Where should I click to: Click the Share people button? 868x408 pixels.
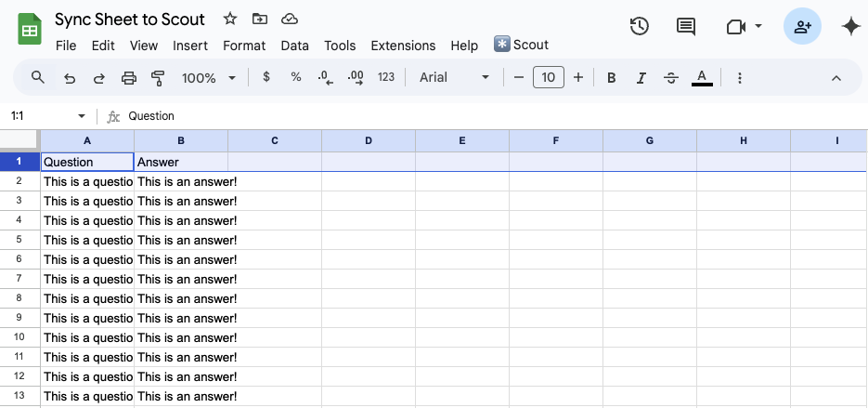[x=801, y=27]
